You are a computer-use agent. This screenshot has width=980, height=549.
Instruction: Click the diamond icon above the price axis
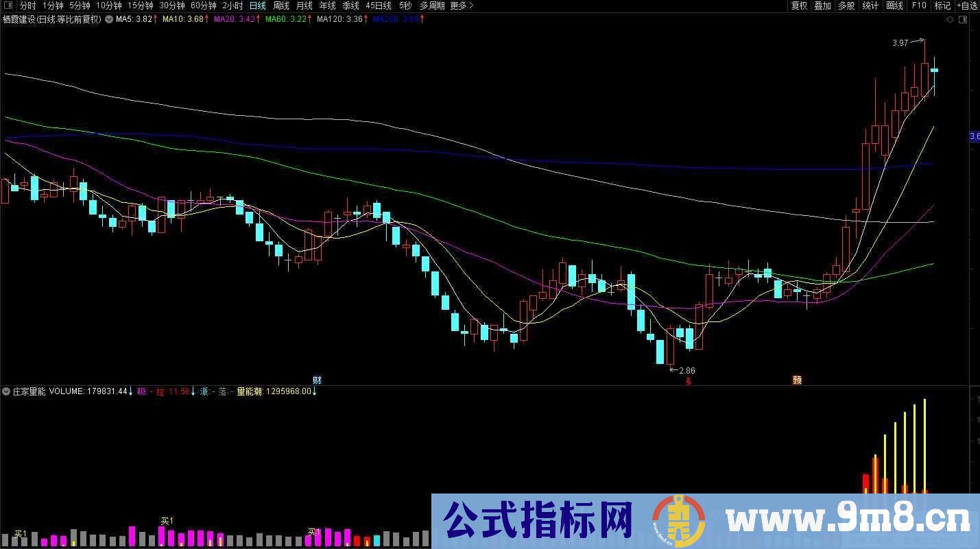[950, 20]
